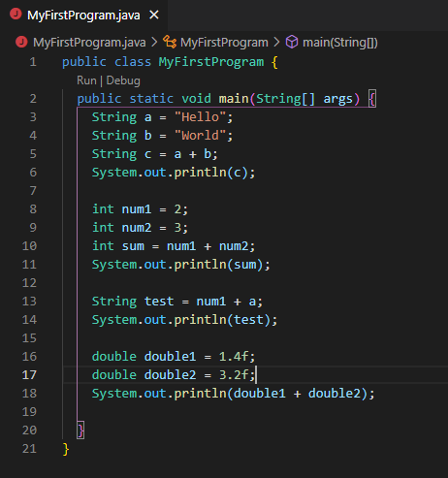
Task: Click the Debug CodeLens link above main
Action: tap(123, 80)
